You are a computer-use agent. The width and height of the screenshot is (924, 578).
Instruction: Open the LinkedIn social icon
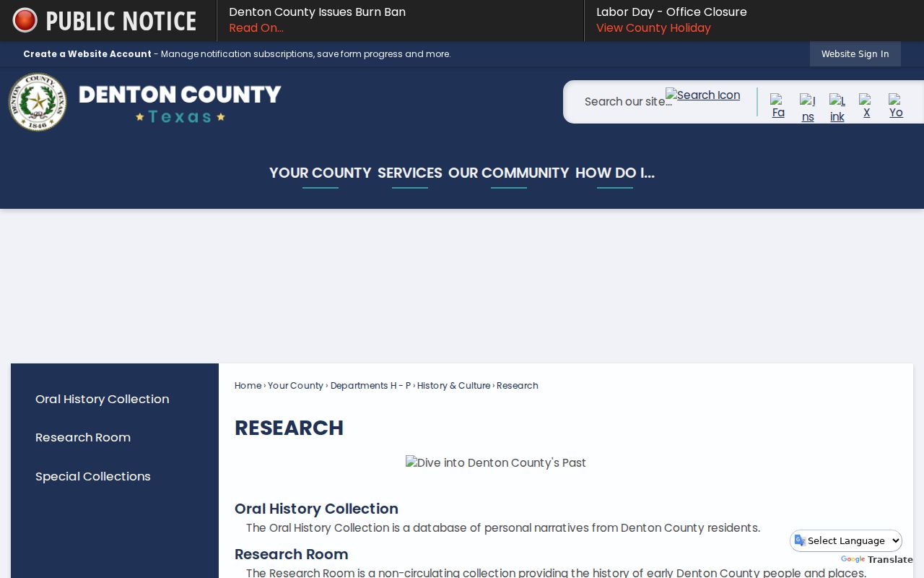click(837, 108)
